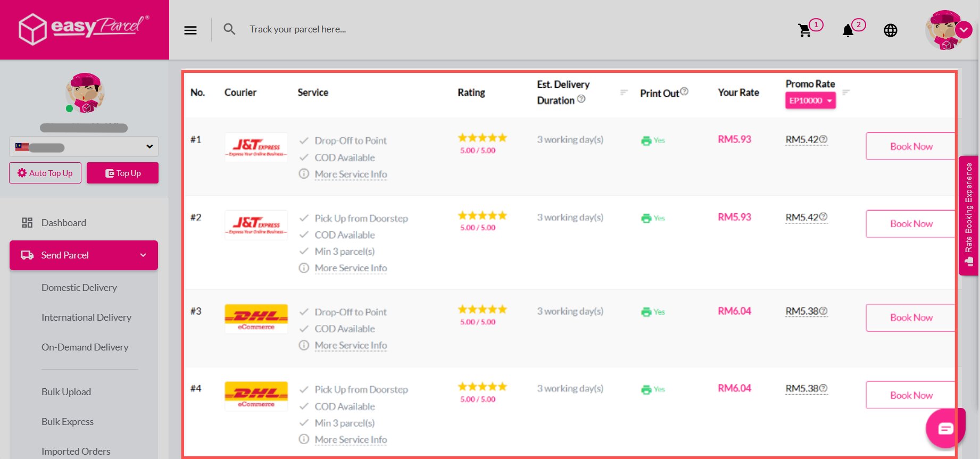Click the RM5.42 promo rate in row #1
The height and width of the screenshot is (459, 980).
pyautogui.click(x=802, y=139)
